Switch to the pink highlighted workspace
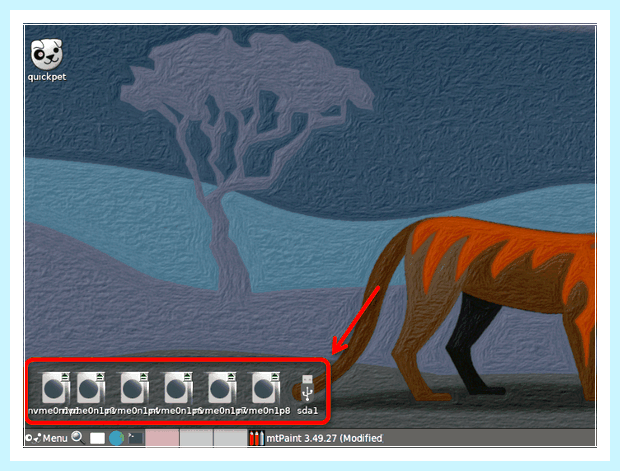 pos(162,438)
